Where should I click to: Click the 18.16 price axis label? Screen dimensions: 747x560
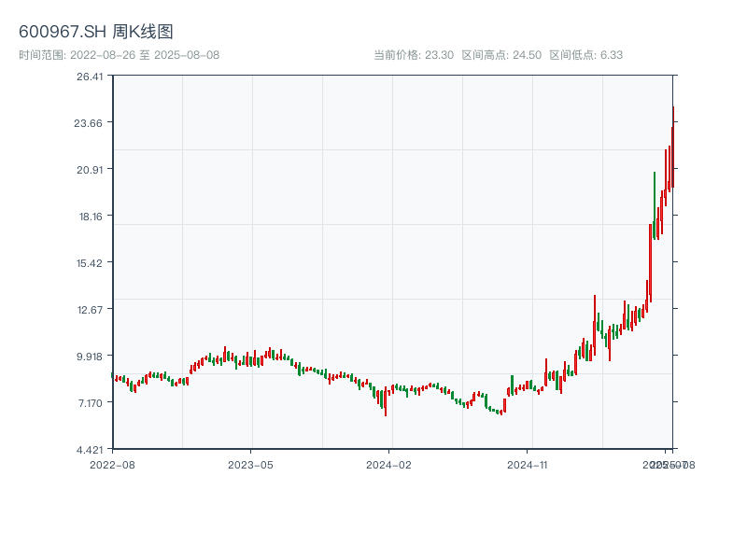[90, 216]
